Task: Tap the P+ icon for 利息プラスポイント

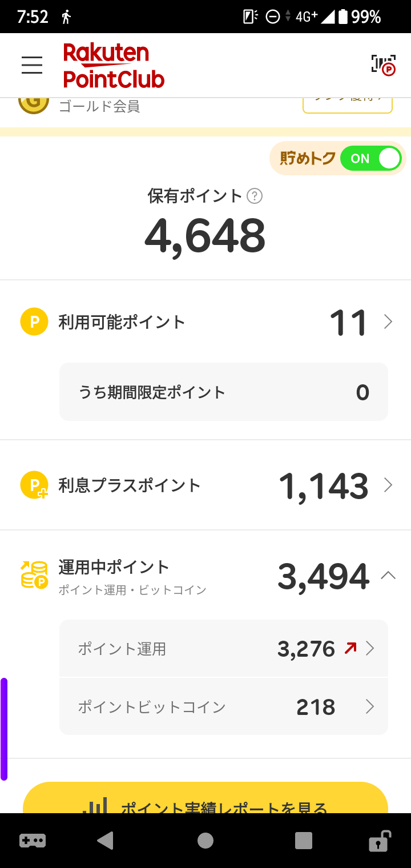Action: coord(34,485)
